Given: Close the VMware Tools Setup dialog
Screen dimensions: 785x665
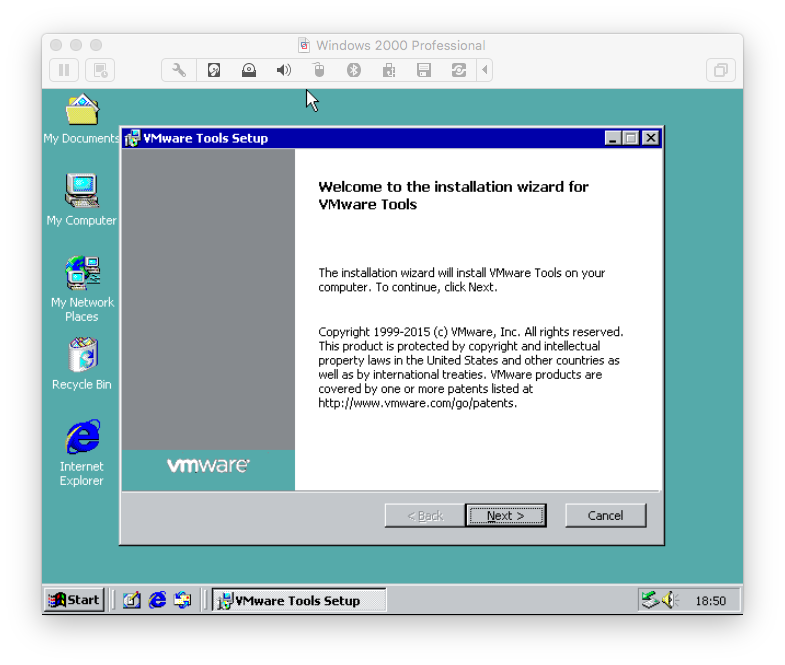Looking at the screenshot, I should pyautogui.click(x=650, y=138).
